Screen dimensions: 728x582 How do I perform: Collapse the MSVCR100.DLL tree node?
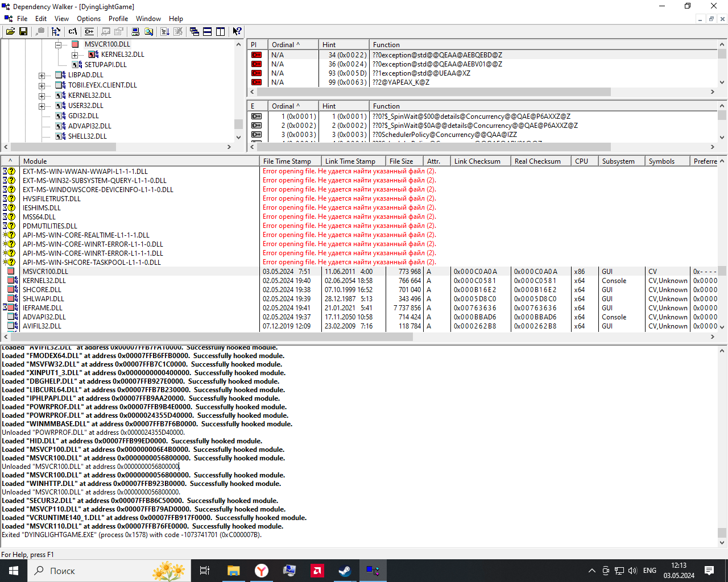point(58,44)
